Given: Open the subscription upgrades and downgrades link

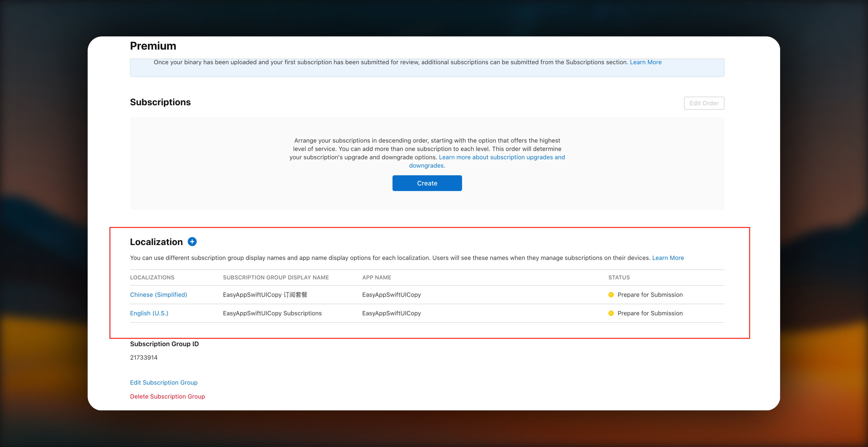Looking at the screenshot, I should 501,157.
